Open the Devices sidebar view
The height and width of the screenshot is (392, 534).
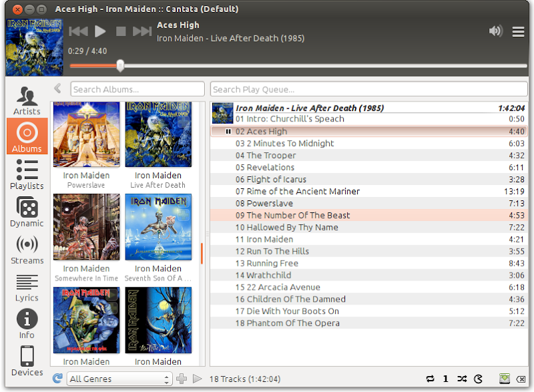pyautogui.click(x=27, y=361)
